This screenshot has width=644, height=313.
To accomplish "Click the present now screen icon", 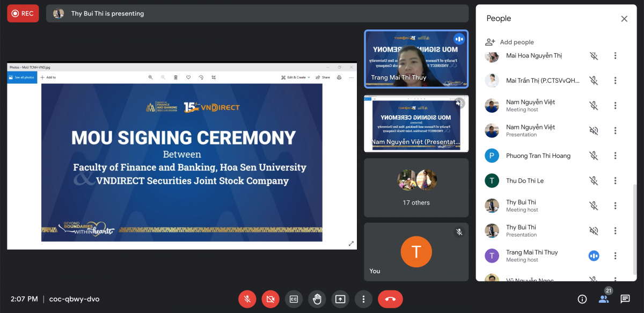I will [340, 299].
